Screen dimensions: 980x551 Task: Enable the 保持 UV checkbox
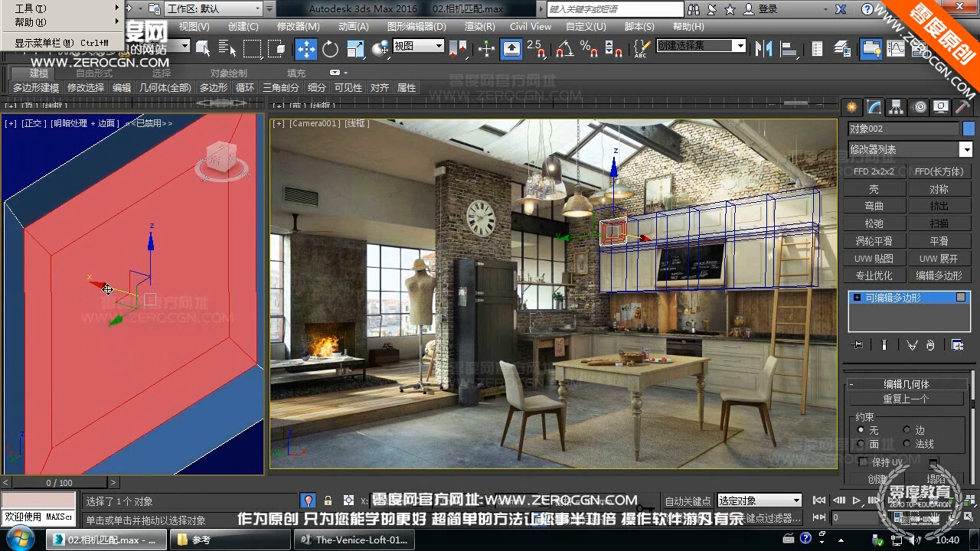tap(863, 462)
